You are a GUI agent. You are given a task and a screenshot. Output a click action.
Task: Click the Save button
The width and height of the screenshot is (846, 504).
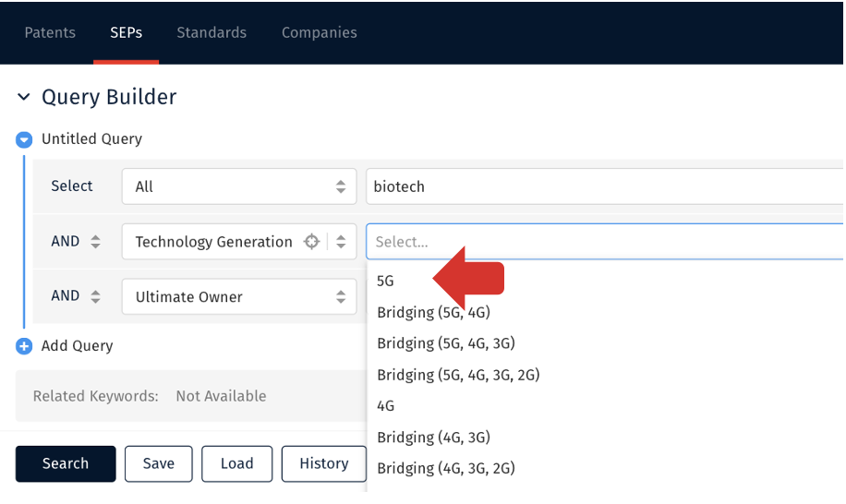(x=159, y=463)
